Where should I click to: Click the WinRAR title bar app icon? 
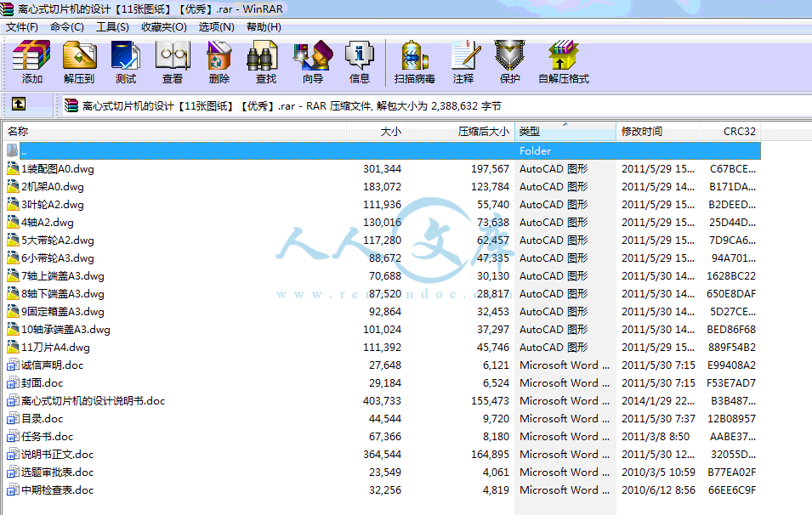(x=7, y=8)
